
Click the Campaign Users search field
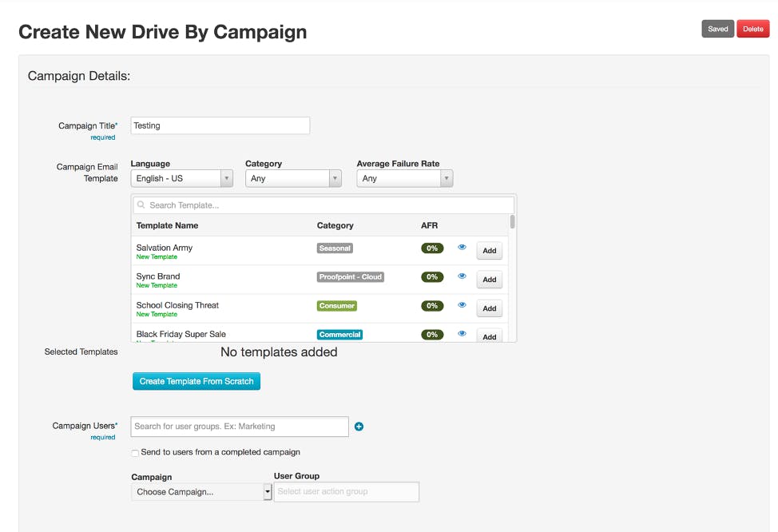click(240, 427)
